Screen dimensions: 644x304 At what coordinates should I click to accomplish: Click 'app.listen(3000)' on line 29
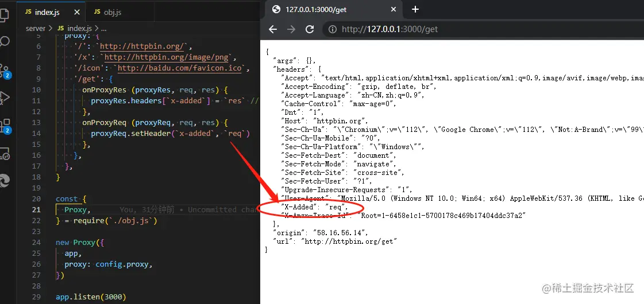(91, 297)
